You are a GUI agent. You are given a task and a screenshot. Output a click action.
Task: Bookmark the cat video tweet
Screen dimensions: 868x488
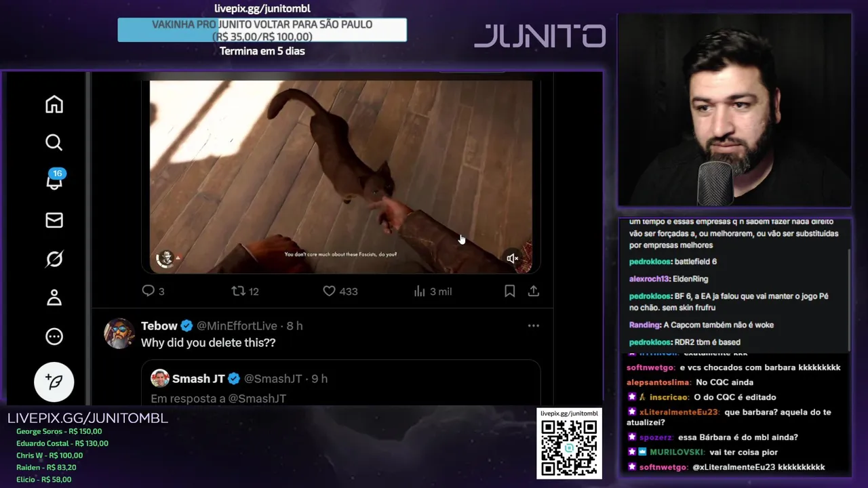(x=509, y=291)
